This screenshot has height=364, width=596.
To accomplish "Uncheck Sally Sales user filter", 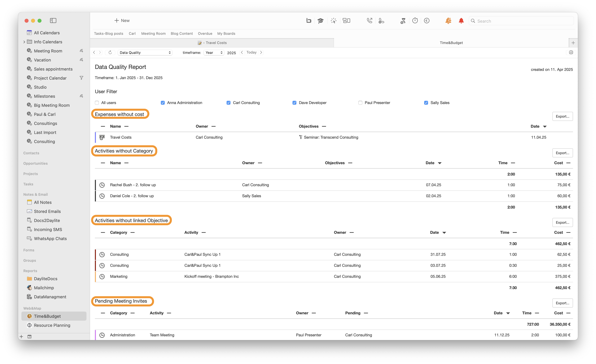I will 426,103.
